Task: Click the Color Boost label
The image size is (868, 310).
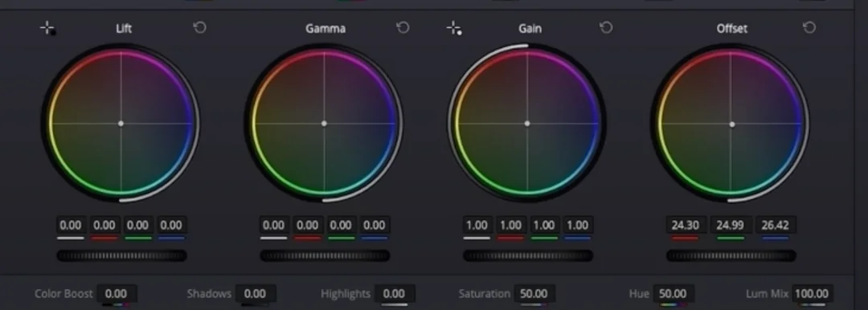Action: point(63,293)
